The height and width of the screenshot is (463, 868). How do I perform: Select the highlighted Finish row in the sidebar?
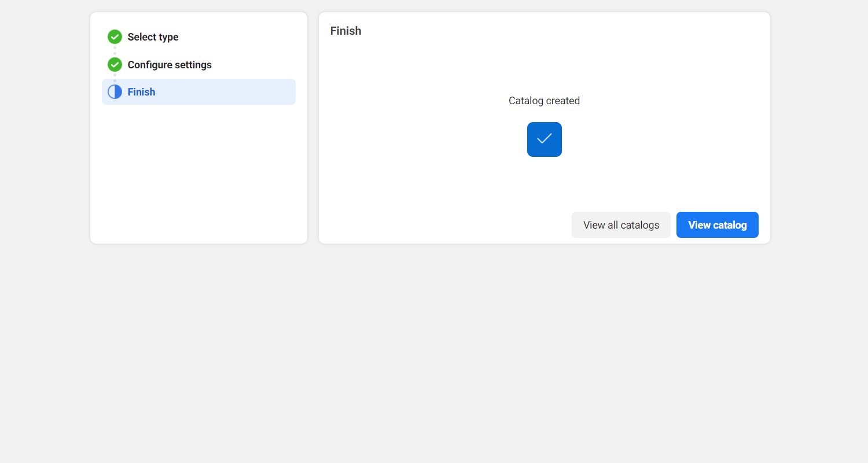pyautogui.click(x=198, y=91)
